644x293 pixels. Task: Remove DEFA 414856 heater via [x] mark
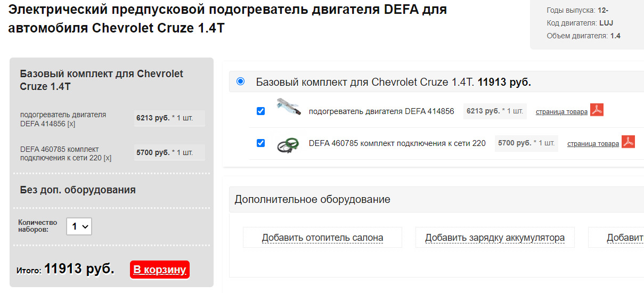(71, 124)
